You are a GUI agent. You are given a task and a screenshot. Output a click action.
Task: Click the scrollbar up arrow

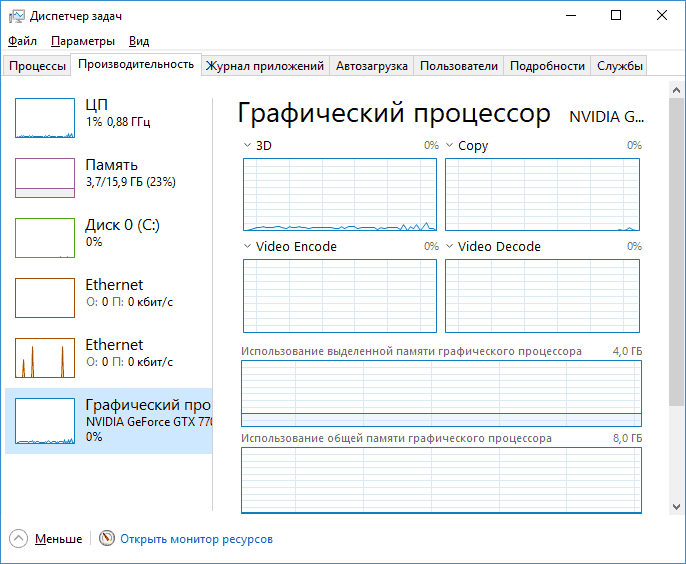pos(676,90)
